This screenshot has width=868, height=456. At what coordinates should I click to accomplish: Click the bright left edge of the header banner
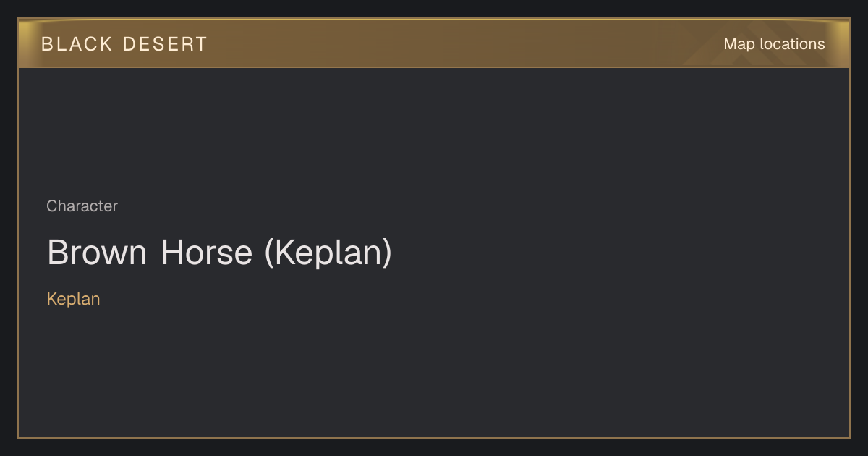coord(24,43)
